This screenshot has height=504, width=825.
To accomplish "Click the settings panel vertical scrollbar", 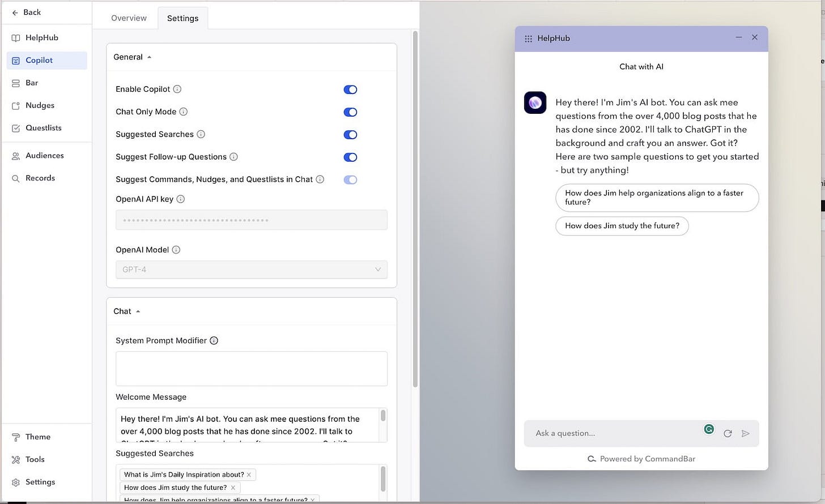I will click(415, 210).
